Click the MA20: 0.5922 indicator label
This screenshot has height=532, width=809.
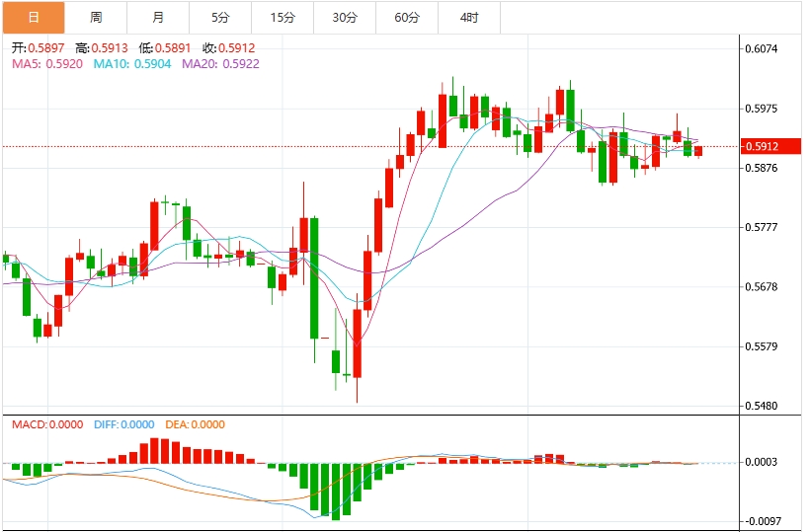click(221, 64)
